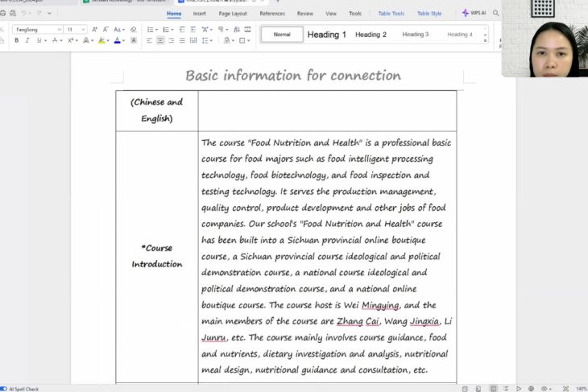This screenshot has width=588, height=392.
Task: Increase font size with A+ icon
Action: 94,30
